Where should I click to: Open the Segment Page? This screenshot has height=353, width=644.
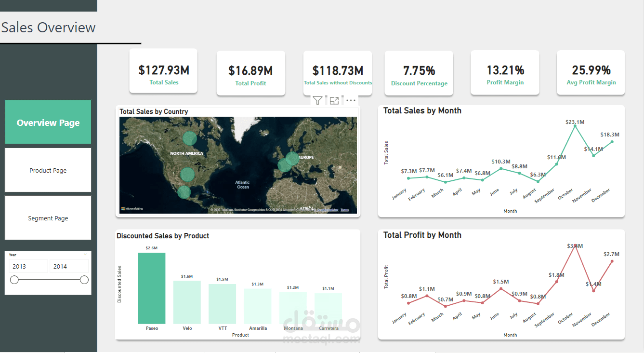pyautogui.click(x=48, y=218)
